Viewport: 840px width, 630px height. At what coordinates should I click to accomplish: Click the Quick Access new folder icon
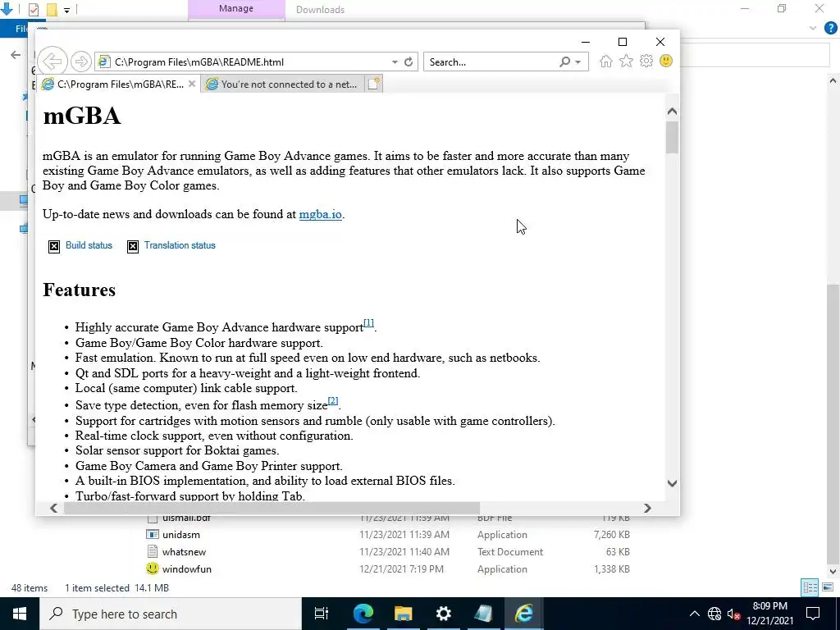52,9
